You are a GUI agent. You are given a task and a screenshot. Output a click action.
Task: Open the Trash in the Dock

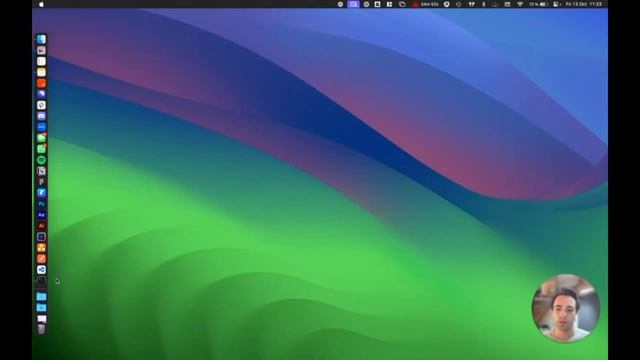coord(41,329)
